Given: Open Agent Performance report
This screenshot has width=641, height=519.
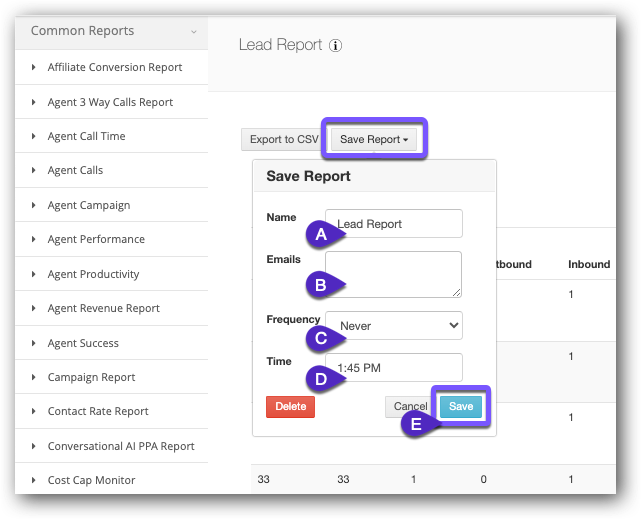Looking at the screenshot, I should pyautogui.click(x=96, y=239).
